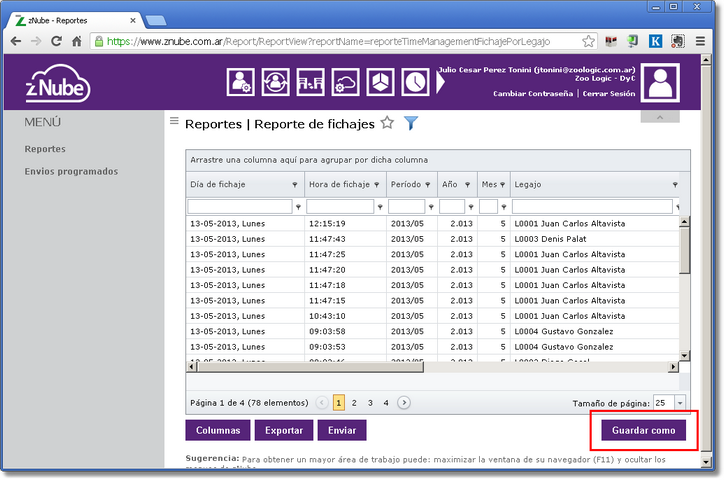Click the Cambiar Contraseña link
Screen dimensions: 724x480
pos(533,94)
